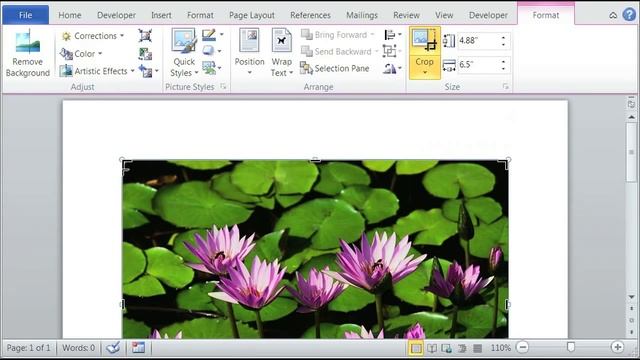Click the Align objects icon
Image resolution: width=640 pixels, height=360 pixels.
coord(389,35)
